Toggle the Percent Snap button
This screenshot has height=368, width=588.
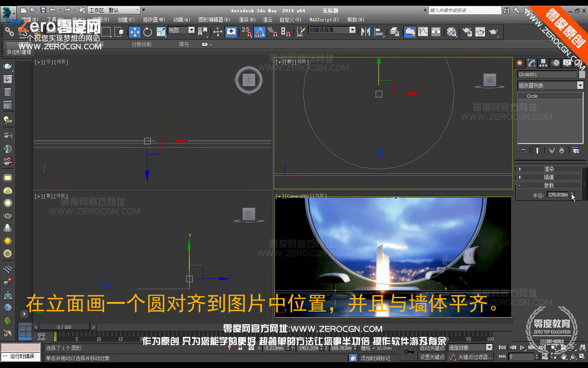pyautogui.click(x=272, y=32)
